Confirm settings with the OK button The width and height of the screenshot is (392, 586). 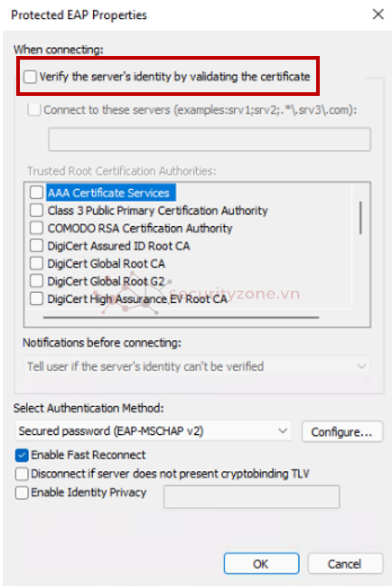[x=261, y=563]
